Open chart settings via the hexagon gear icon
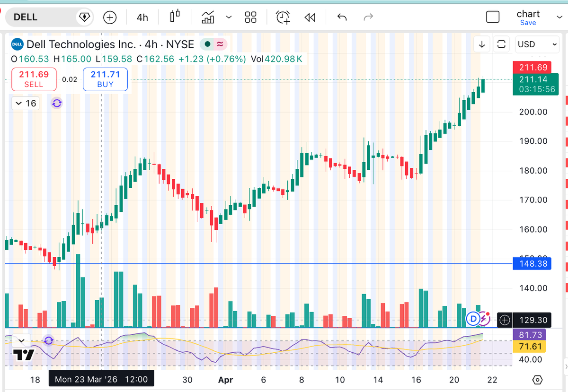Viewport: 568px width, 392px height. [537, 380]
